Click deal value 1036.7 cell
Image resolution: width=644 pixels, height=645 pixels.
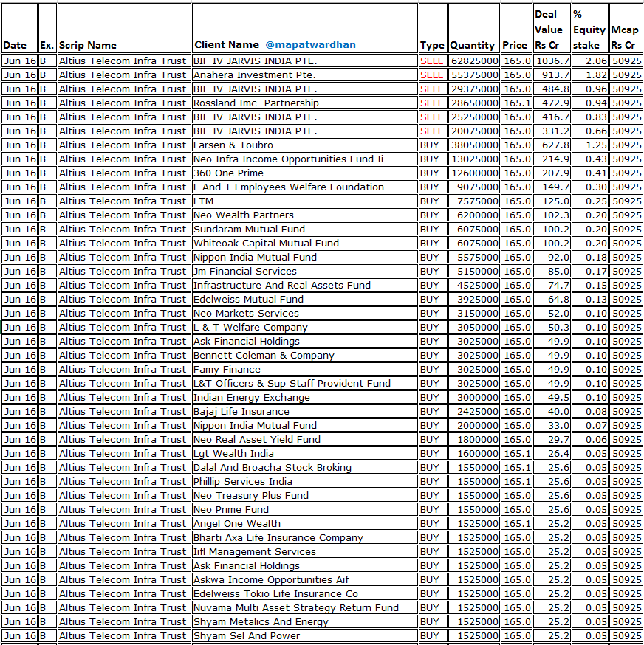pyautogui.click(x=552, y=61)
